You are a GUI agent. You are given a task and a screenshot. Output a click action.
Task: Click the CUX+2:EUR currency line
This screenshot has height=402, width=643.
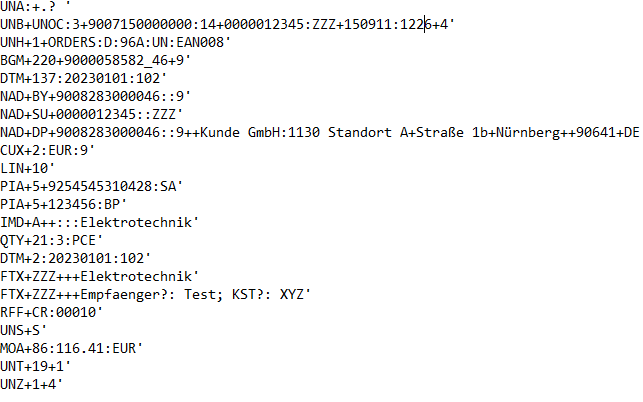coord(47,151)
